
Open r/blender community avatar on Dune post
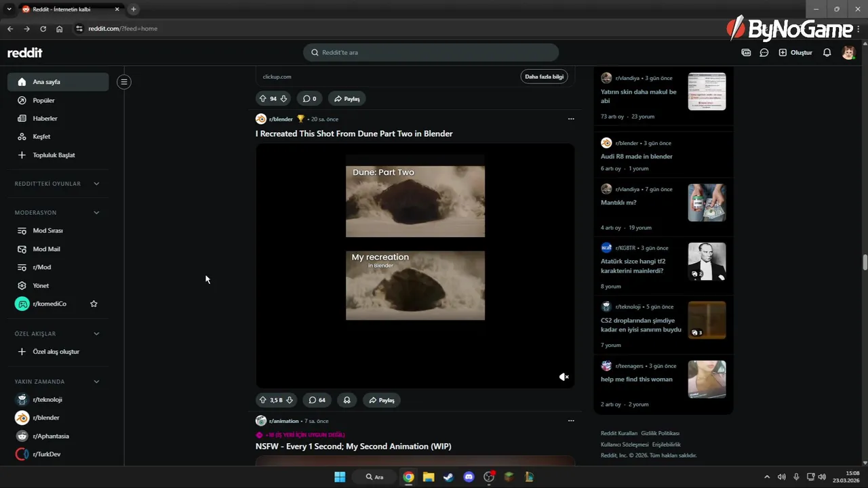261,119
